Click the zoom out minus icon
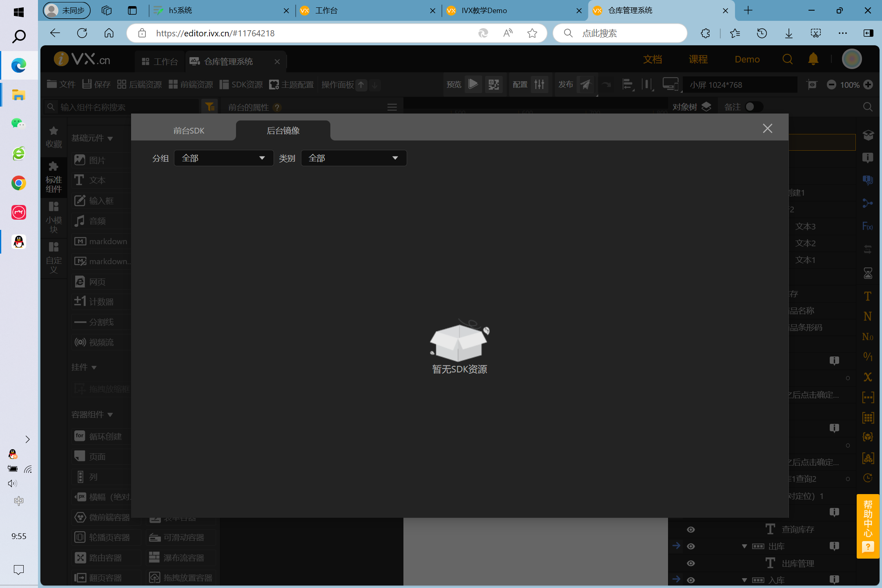This screenshot has height=588, width=882. pos(831,85)
